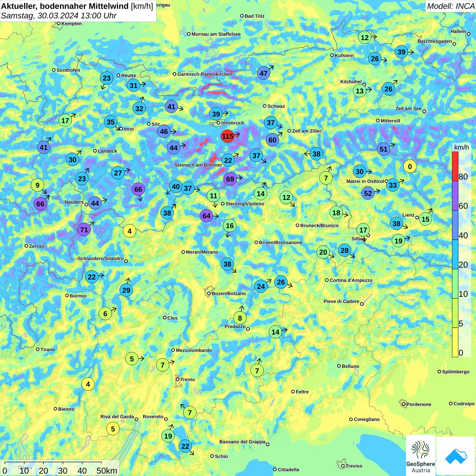Select the Steinach am Brenner label
The width and height of the screenshot is (476, 476).
pos(198,165)
